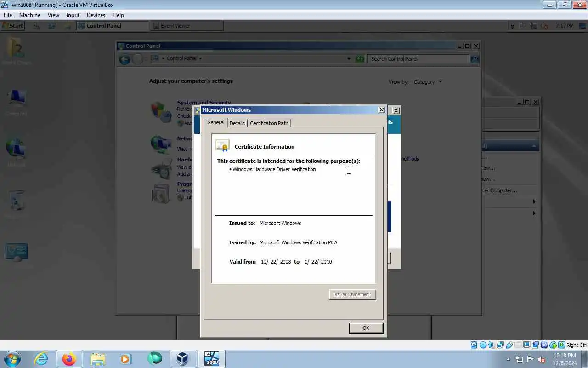Click the disabled Issuer Statement button
Viewport: 588px width, 368px height.
tap(352, 294)
